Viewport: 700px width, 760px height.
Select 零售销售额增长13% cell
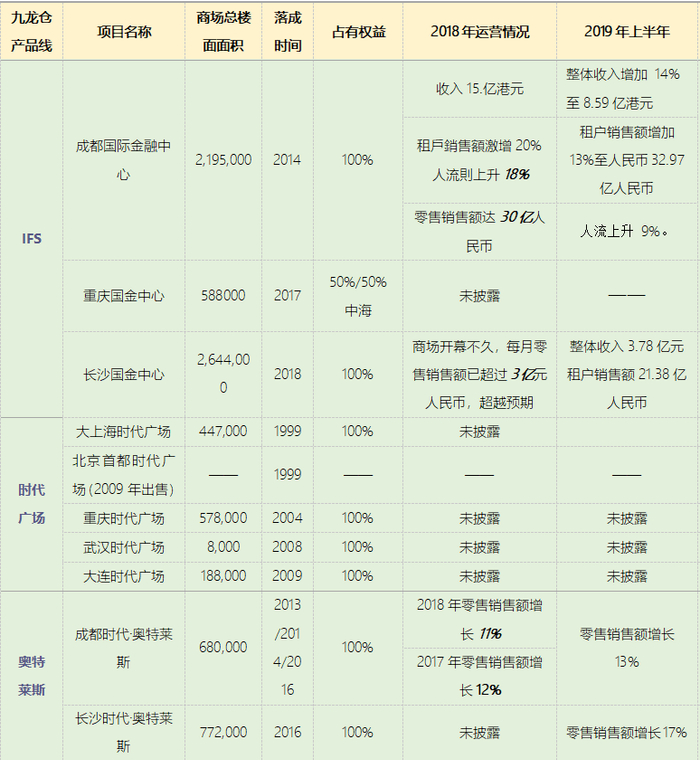pyautogui.click(x=627, y=648)
